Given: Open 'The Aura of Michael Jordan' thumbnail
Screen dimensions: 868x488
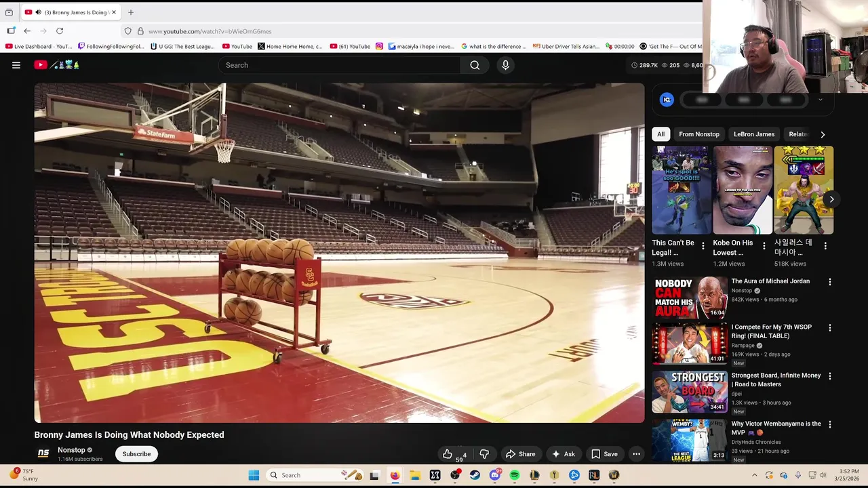Looking at the screenshot, I should coord(690,297).
